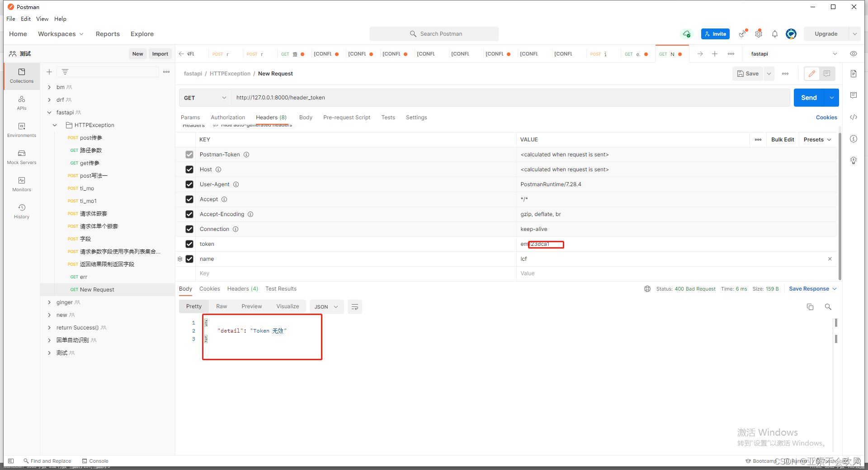
Task: Click the request URL field
Action: [511, 98]
